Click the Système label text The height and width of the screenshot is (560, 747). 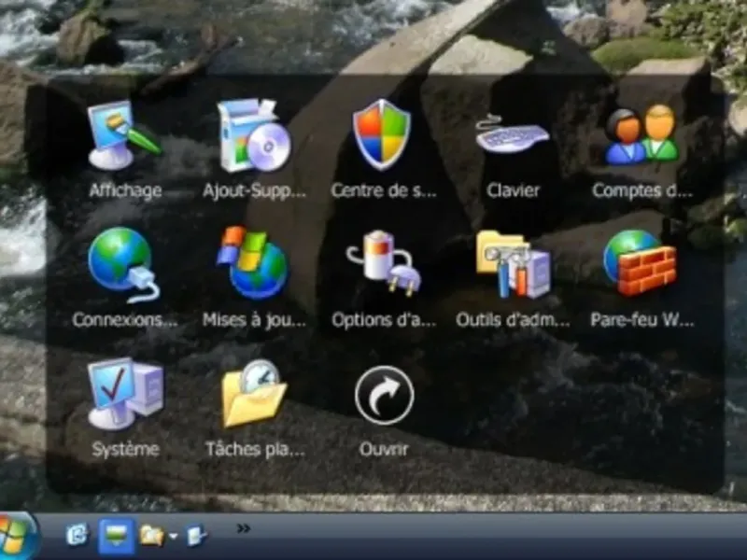point(125,449)
